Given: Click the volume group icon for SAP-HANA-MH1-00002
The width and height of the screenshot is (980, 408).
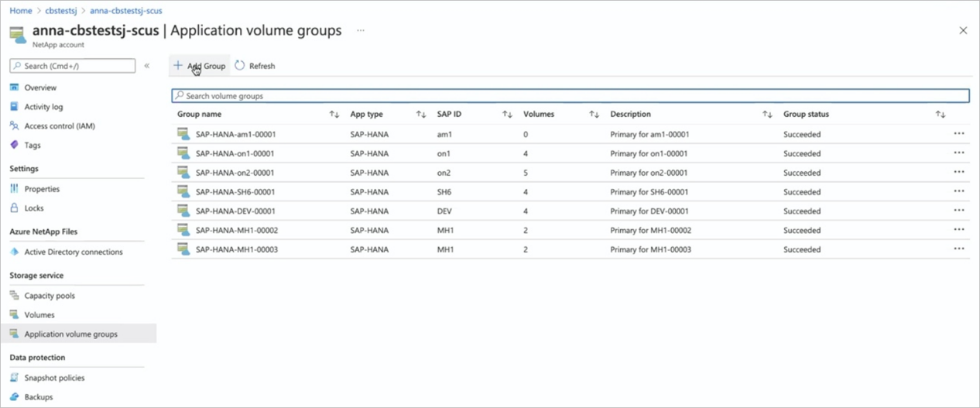Looking at the screenshot, I should (183, 230).
